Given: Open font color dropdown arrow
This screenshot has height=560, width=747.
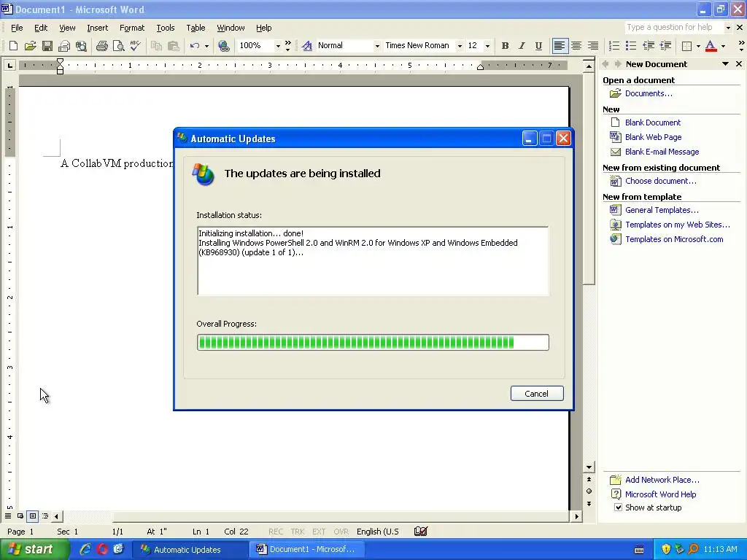Looking at the screenshot, I should click(723, 46).
